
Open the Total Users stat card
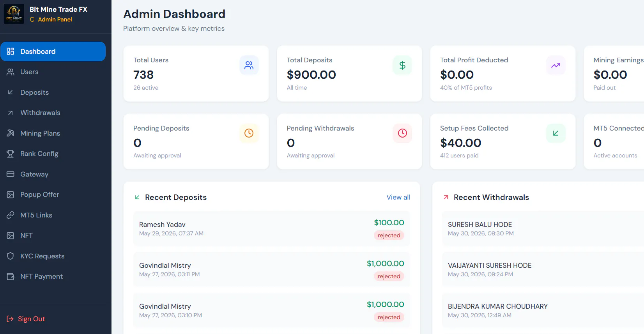coord(196,74)
